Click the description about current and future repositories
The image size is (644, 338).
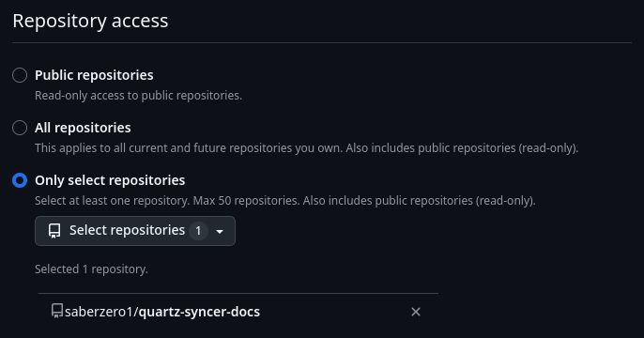306,147
